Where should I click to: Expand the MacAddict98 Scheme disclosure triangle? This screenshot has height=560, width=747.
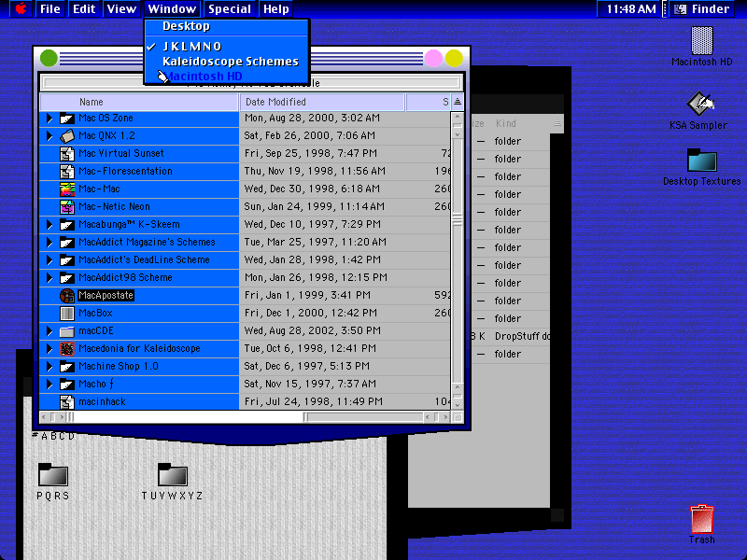49,277
